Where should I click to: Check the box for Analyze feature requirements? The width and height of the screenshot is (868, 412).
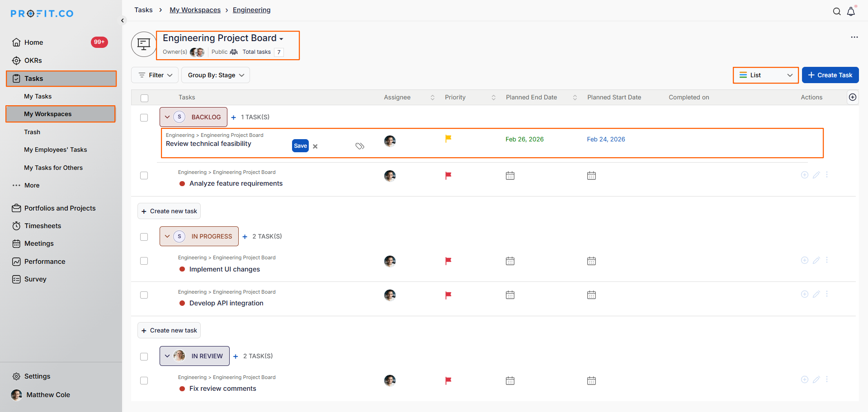pyautogui.click(x=144, y=176)
